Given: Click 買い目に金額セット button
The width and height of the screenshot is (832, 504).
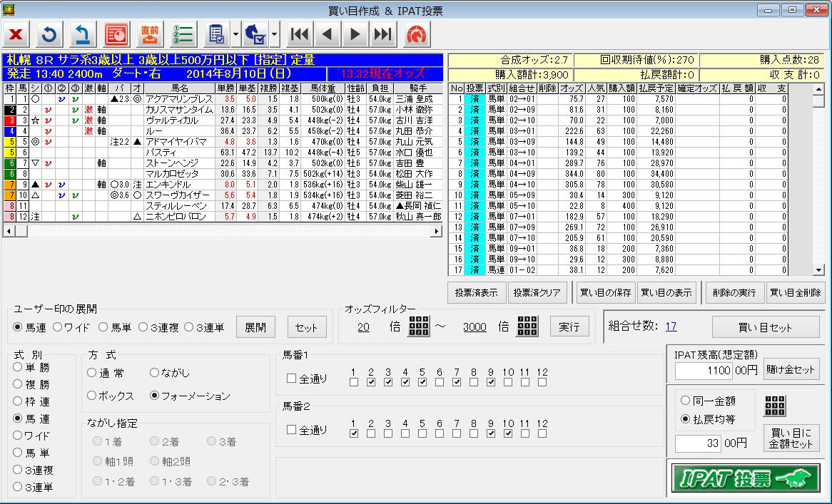Looking at the screenshot, I should point(790,438).
